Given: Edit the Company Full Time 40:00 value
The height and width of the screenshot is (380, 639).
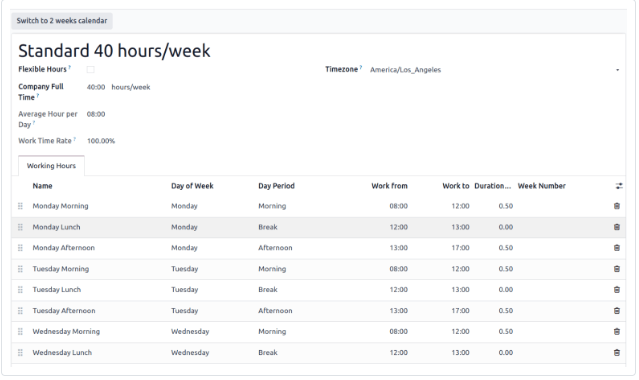Looking at the screenshot, I should click(x=96, y=87).
